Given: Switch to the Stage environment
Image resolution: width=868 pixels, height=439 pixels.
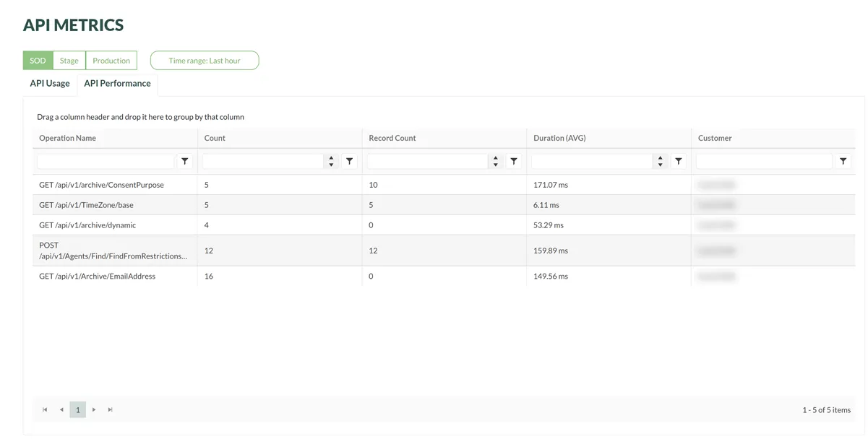Looking at the screenshot, I should tap(69, 61).
